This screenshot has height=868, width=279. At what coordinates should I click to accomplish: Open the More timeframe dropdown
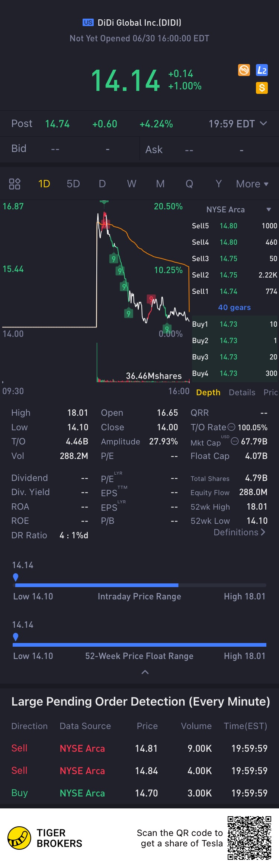tap(252, 184)
